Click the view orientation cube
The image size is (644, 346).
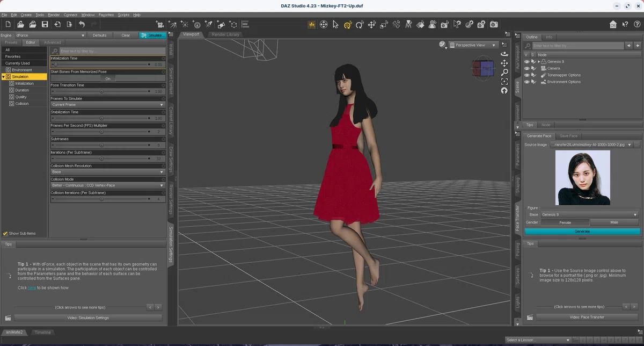click(483, 68)
